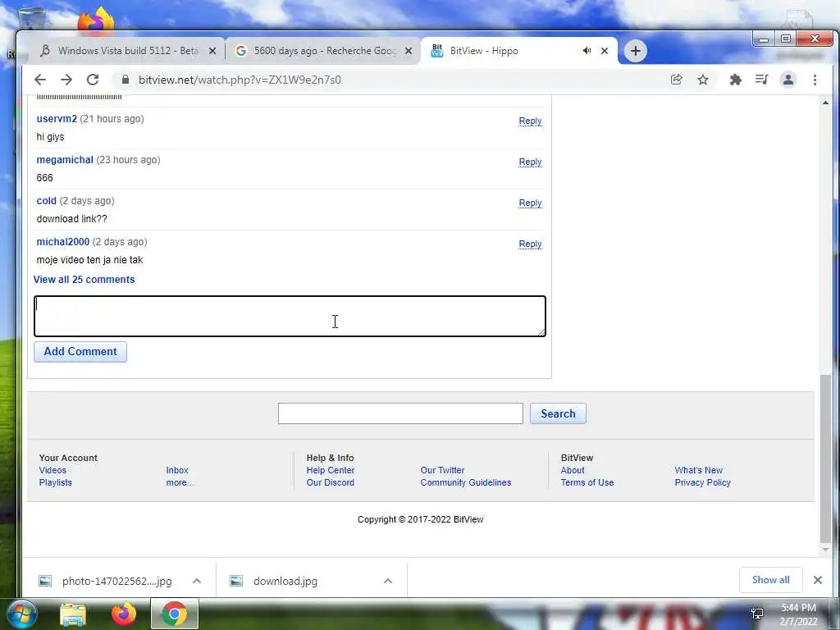The image size is (840, 630).
Task: Switch to Windows Vista build 5112 tab
Action: (x=129, y=51)
